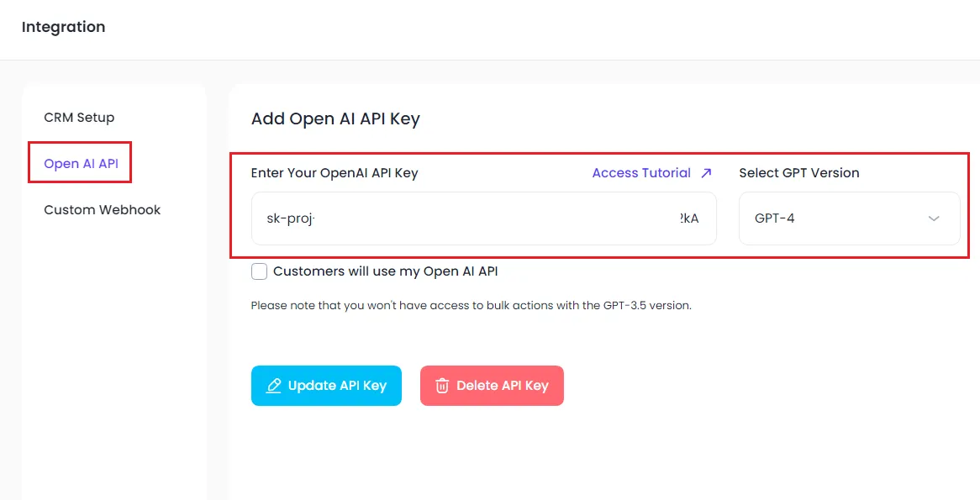The height and width of the screenshot is (500, 980).
Task: Click the checkbox label about customers' API usage
Action: click(386, 271)
